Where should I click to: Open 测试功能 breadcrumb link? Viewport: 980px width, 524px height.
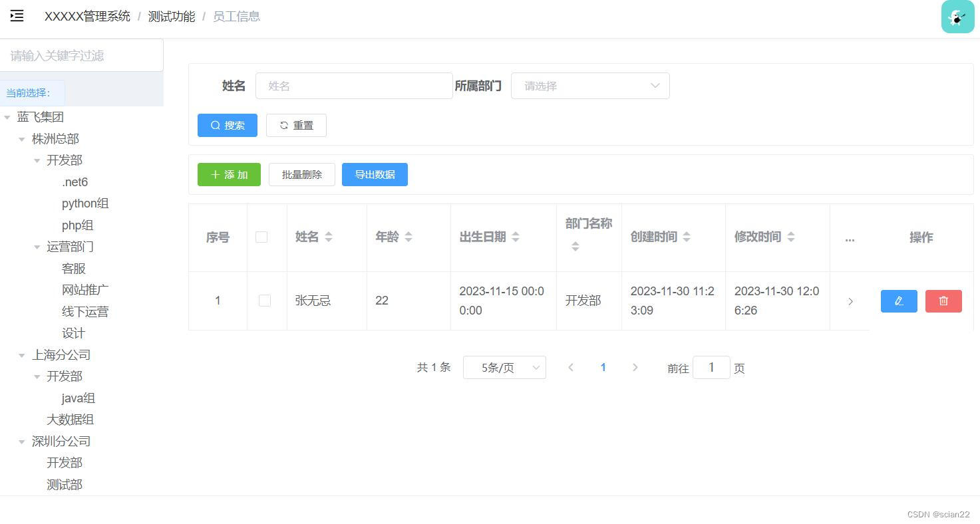click(x=172, y=17)
